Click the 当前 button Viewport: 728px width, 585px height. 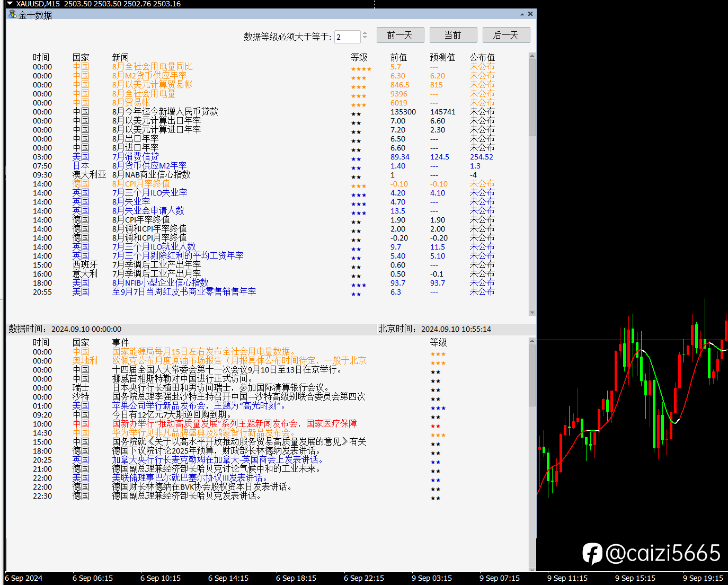(x=454, y=35)
